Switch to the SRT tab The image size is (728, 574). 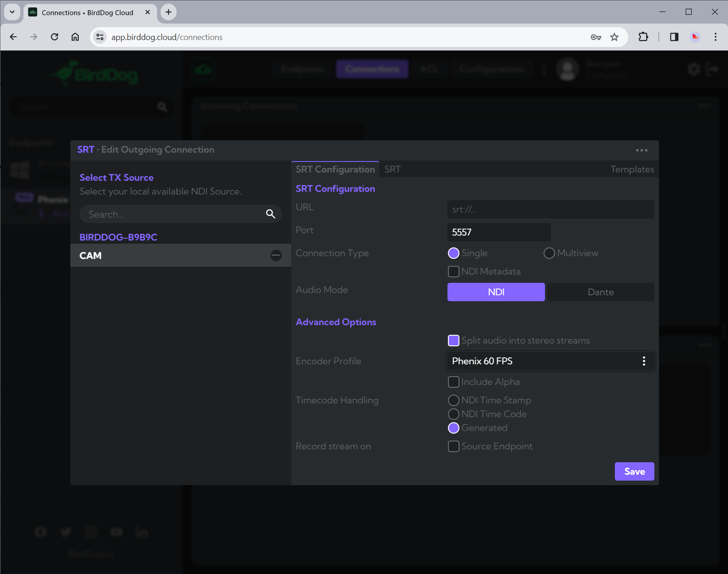392,169
